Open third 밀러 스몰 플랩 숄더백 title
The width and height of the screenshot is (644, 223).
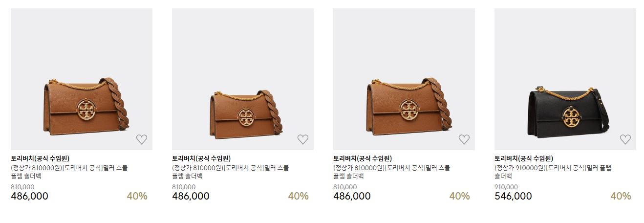pos(392,172)
